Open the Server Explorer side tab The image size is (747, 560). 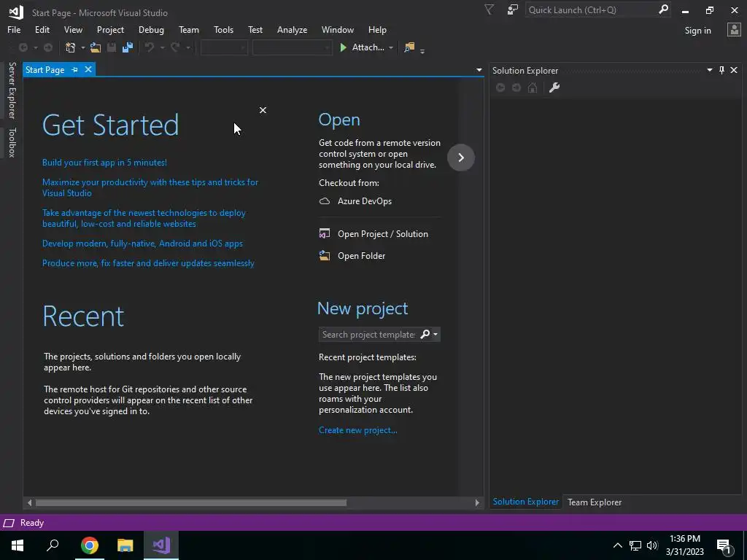tap(12, 90)
